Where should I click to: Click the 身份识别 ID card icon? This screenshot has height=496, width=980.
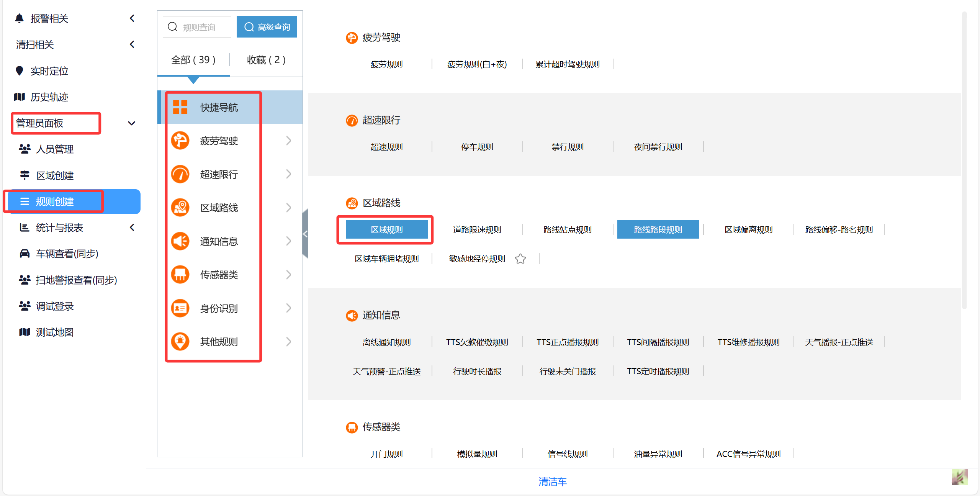click(x=180, y=308)
